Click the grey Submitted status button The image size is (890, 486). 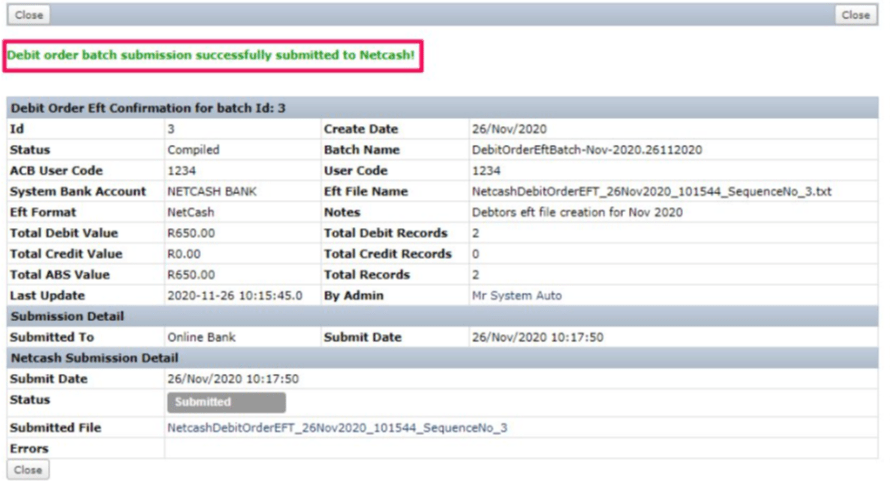tap(225, 402)
